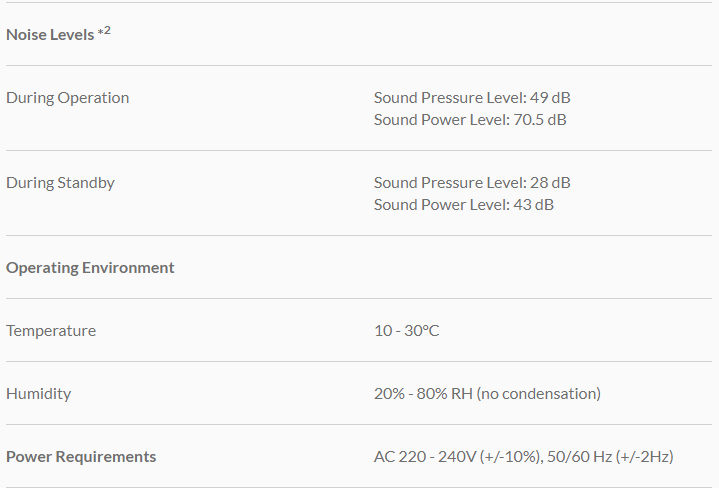The width and height of the screenshot is (719, 488).
Task: Click the 10 - 30°C temperature value
Action: pyautogui.click(x=406, y=331)
